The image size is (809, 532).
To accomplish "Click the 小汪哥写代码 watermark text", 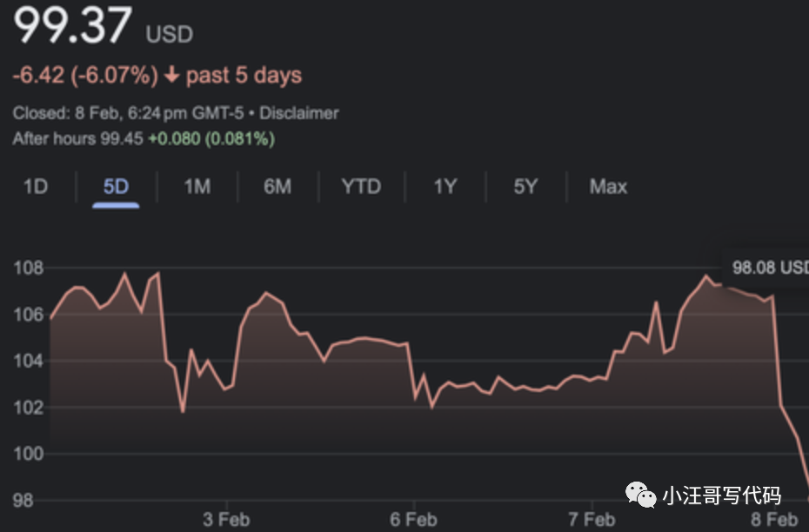I will (x=721, y=496).
